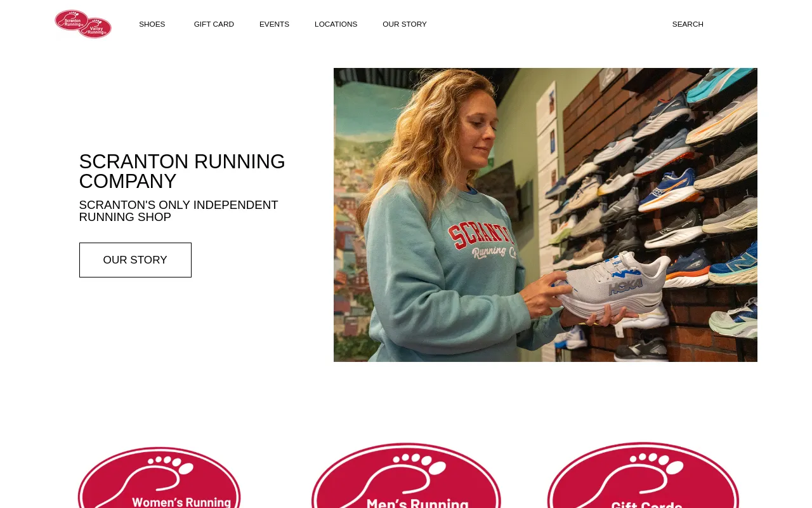Open the Women's Running oval badge
Image resolution: width=812 pixels, height=508 pixels.
click(x=159, y=478)
